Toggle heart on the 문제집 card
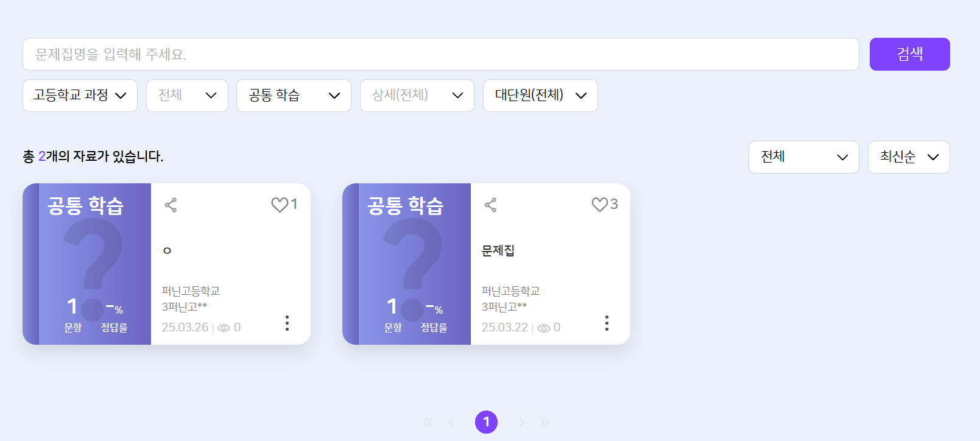 click(x=600, y=205)
